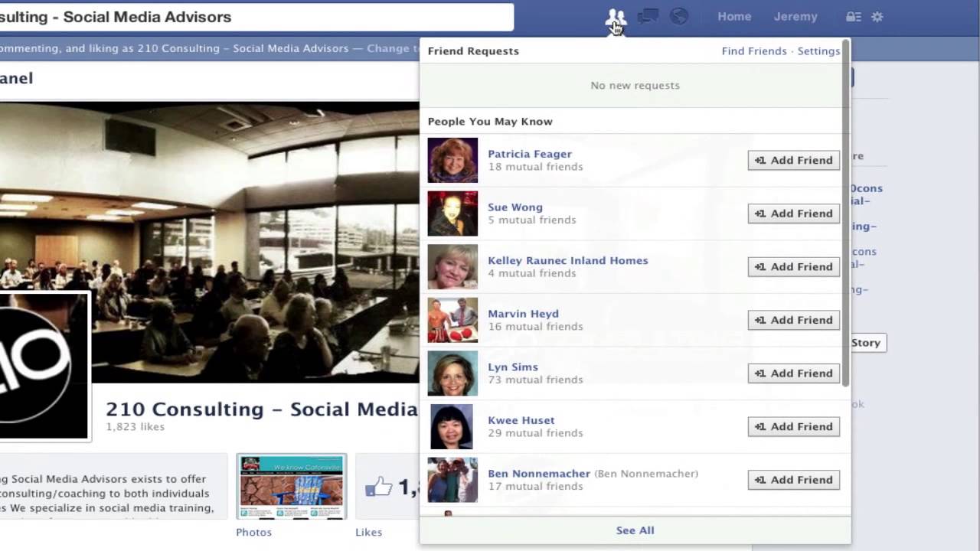The height and width of the screenshot is (551, 980).
Task: Open the account settings gear icon
Action: tap(877, 17)
